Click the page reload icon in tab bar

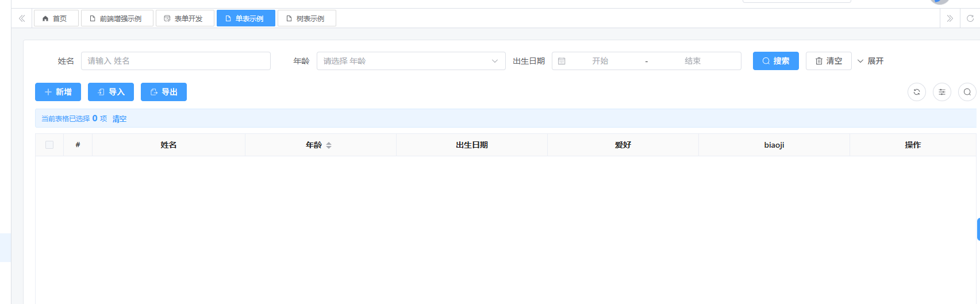tap(970, 18)
